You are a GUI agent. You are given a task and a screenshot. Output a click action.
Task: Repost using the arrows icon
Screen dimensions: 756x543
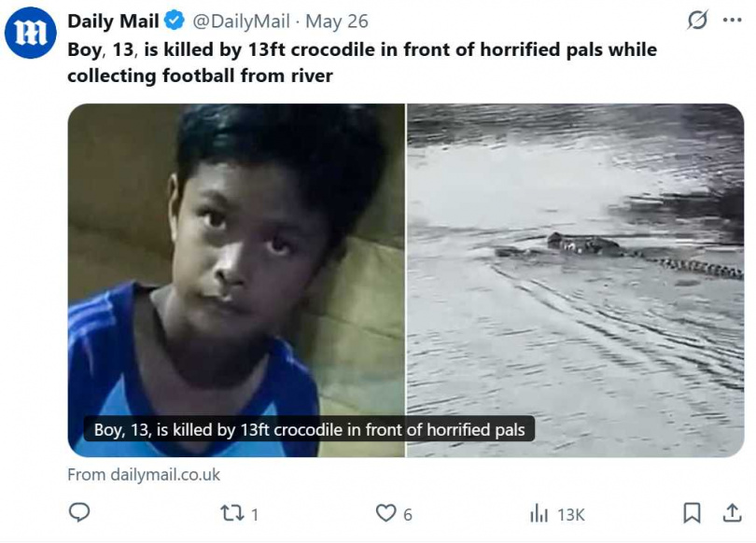coord(231,512)
